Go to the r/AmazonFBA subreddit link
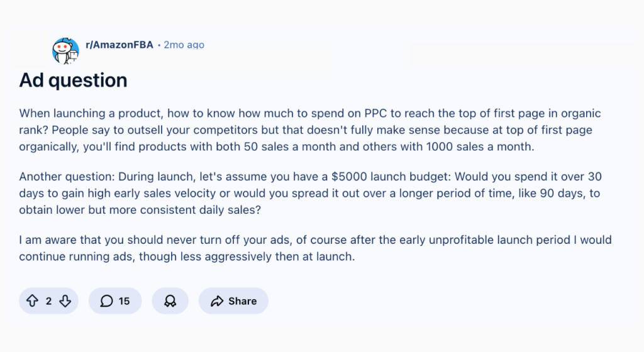The image size is (644, 352). click(x=119, y=45)
